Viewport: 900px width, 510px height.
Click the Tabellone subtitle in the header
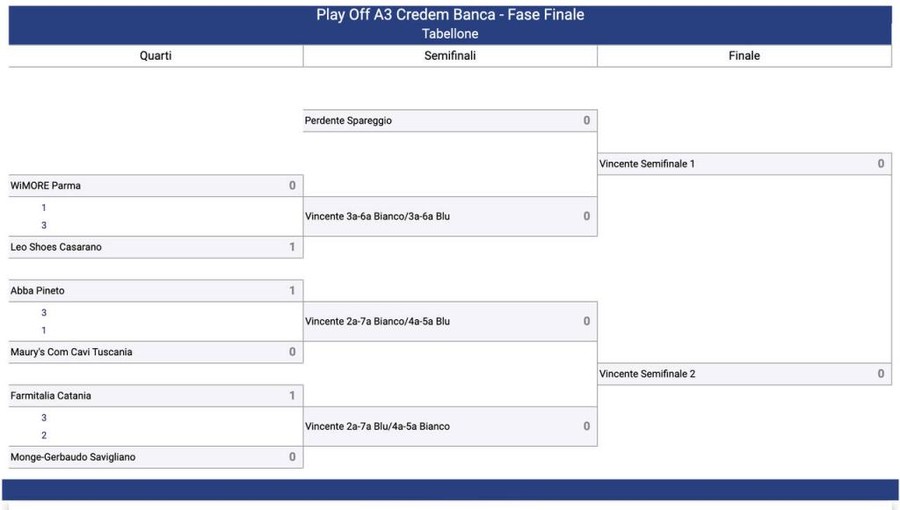[x=450, y=34]
